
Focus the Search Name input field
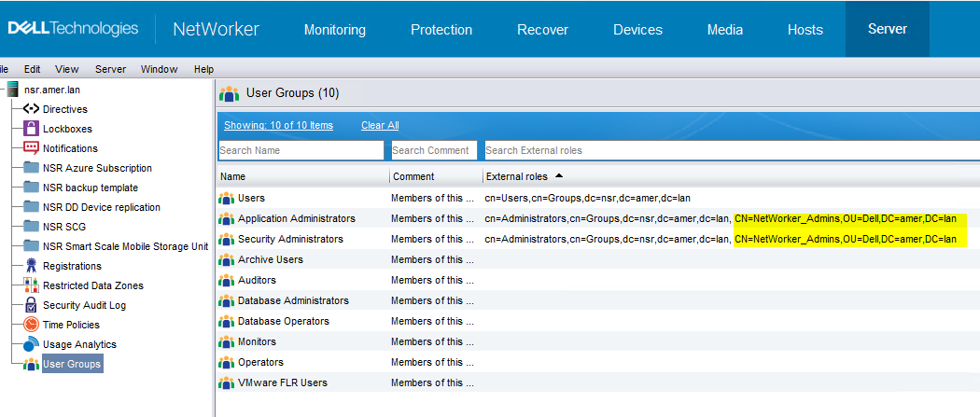pos(301,150)
